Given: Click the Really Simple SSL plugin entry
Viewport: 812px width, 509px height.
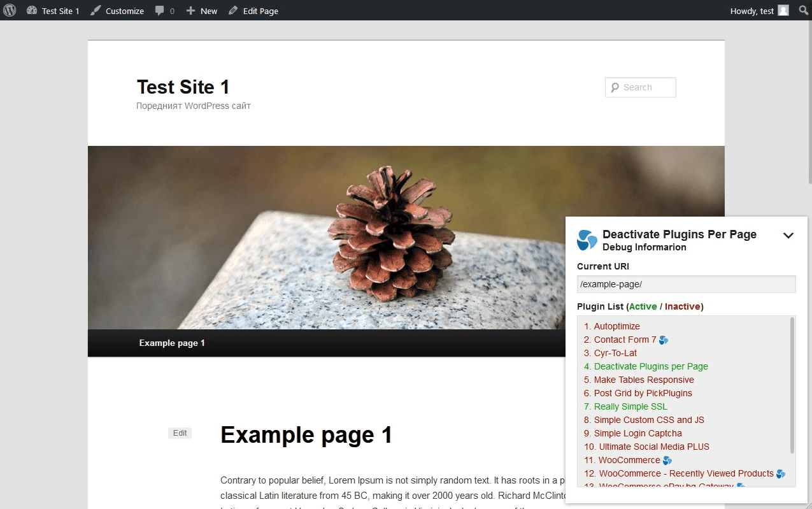Looking at the screenshot, I should (x=630, y=406).
